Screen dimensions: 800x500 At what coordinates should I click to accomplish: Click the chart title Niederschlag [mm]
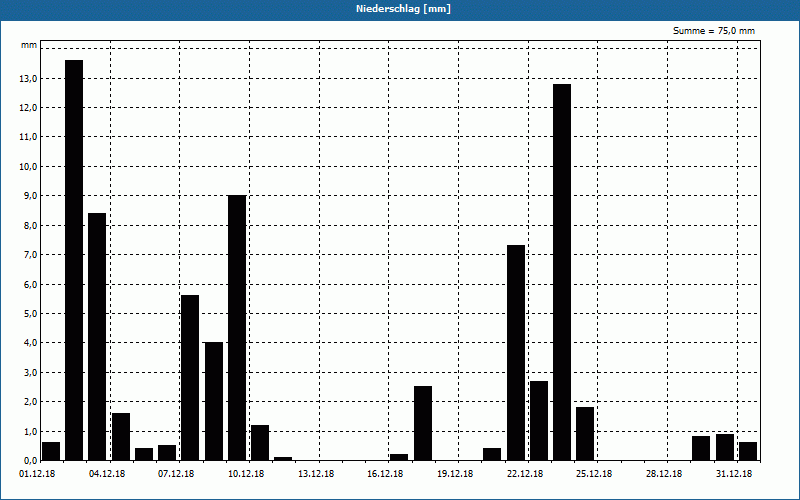(403, 9)
